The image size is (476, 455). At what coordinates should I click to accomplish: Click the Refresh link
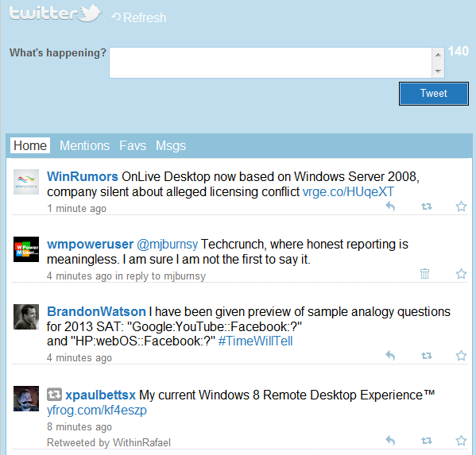tap(139, 17)
